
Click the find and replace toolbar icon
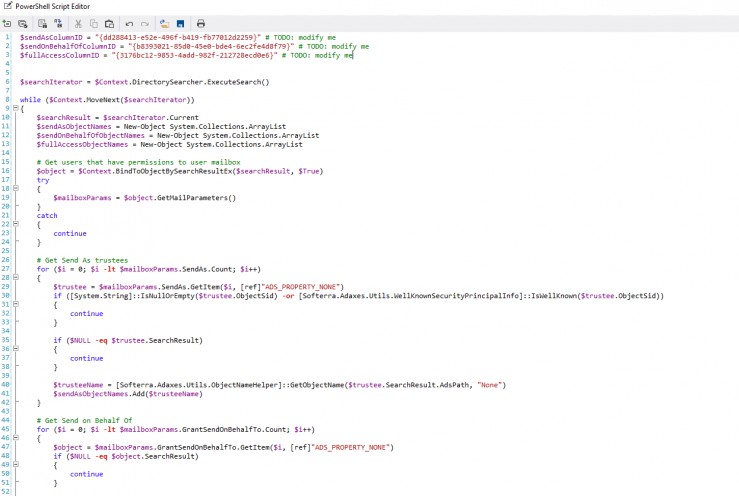(58, 24)
